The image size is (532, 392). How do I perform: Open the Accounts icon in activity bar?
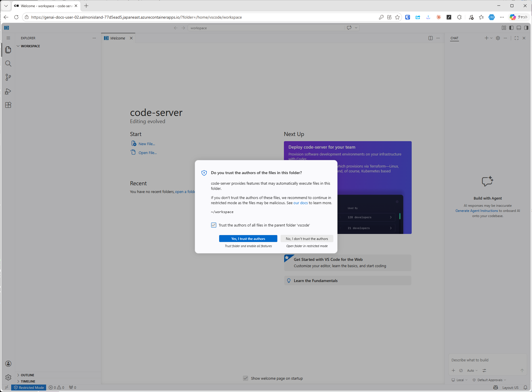pos(8,364)
